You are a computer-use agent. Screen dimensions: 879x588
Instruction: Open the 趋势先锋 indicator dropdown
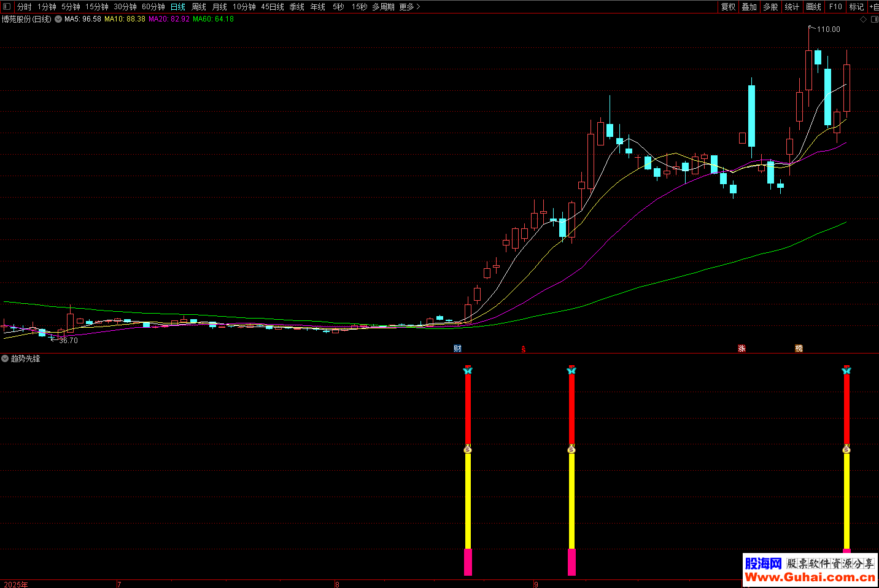click(x=5, y=358)
